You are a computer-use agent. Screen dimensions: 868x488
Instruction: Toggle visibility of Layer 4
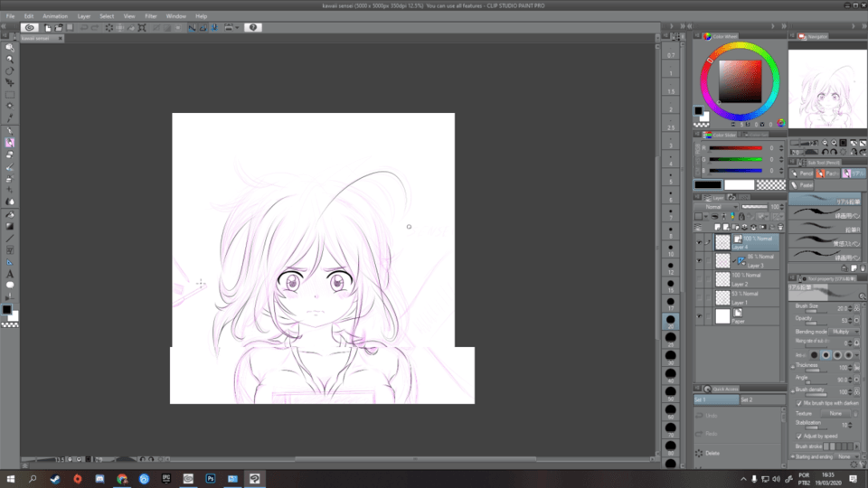pos(700,242)
